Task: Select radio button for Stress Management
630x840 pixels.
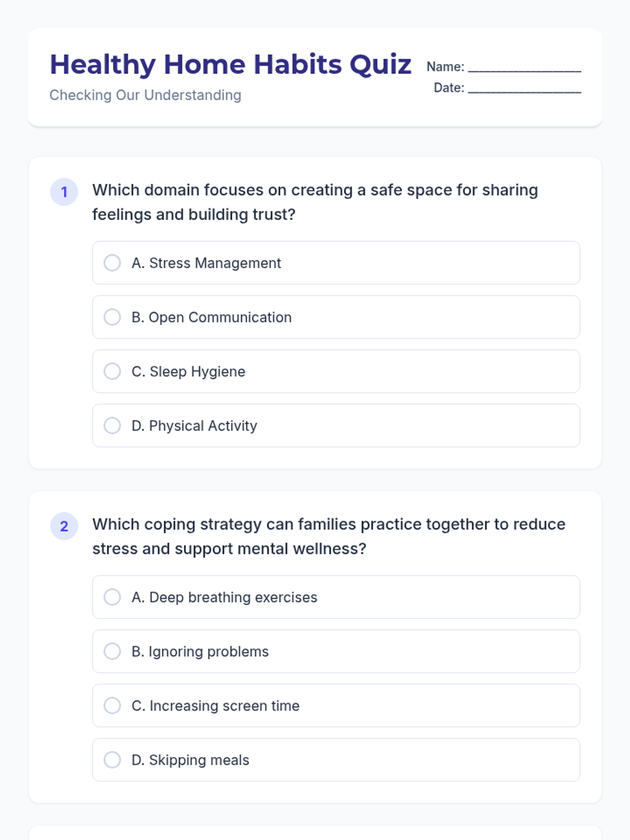Action: [x=112, y=263]
